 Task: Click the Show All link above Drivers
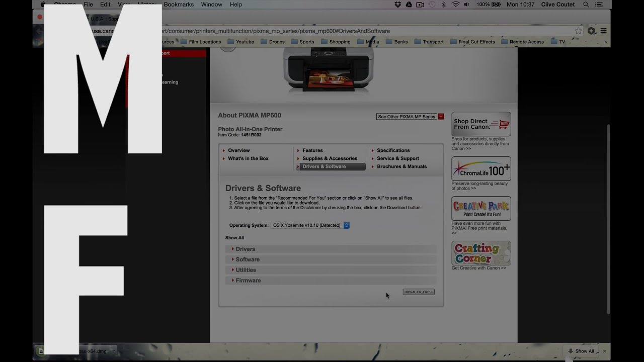(234, 238)
